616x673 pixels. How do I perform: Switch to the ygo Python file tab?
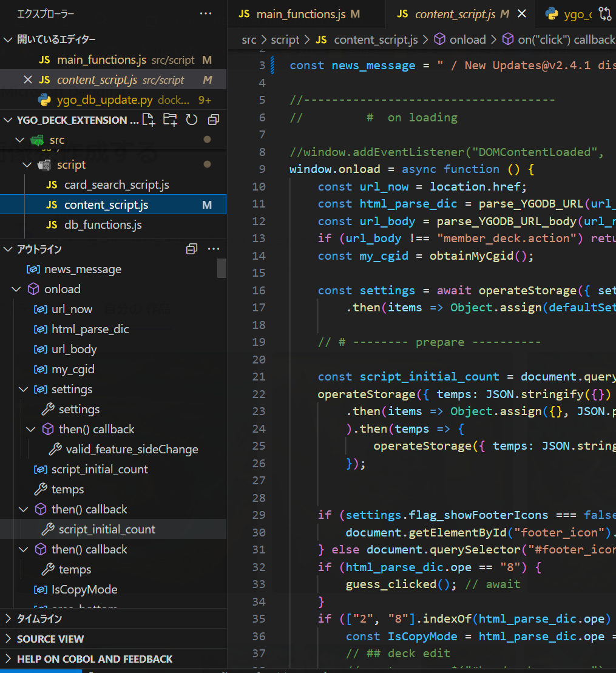coord(567,14)
